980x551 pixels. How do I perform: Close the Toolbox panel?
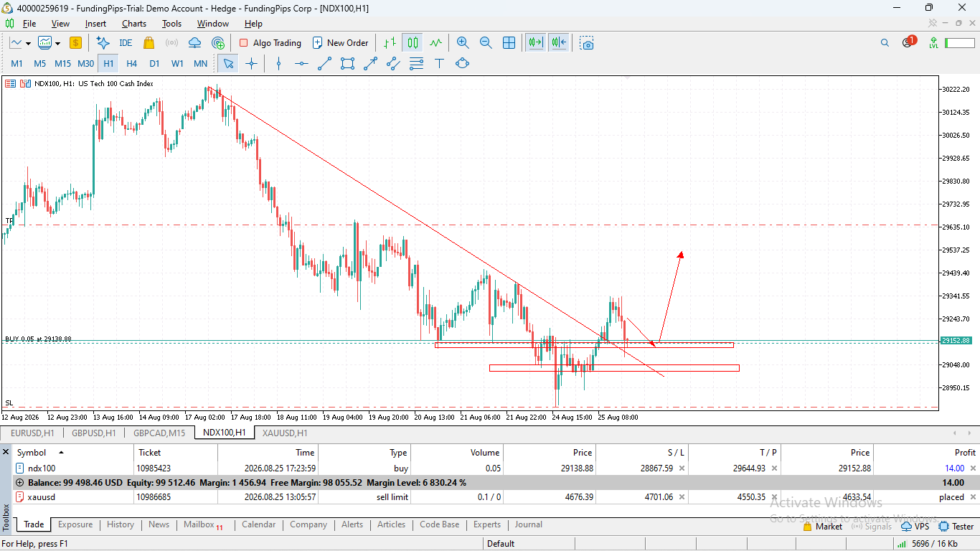pyautogui.click(x=6, y=453)
